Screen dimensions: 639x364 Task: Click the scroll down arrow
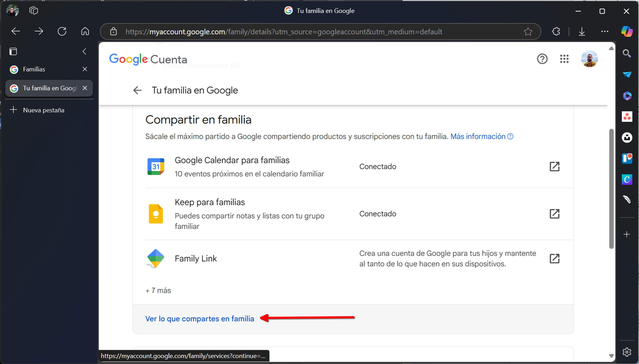[611, 356]
